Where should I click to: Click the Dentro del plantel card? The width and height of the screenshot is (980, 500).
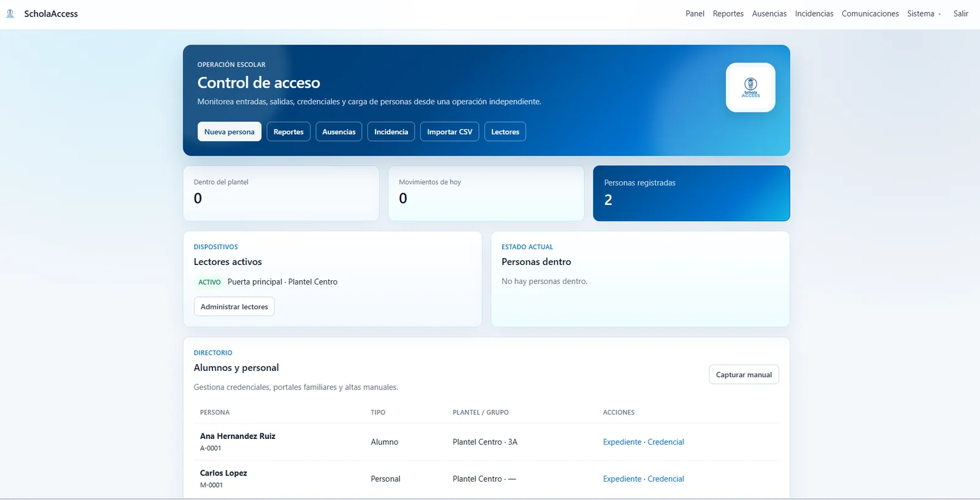tap(281, 193)
